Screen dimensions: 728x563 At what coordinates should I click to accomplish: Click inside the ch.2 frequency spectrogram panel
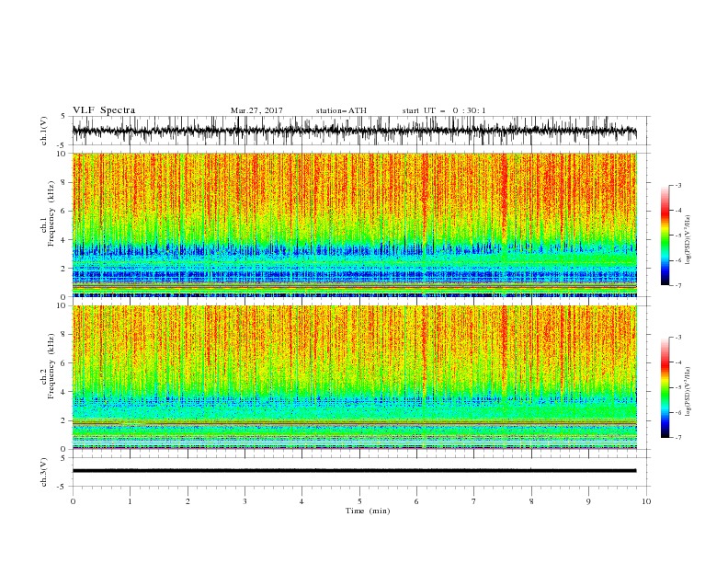coord(354,377)
